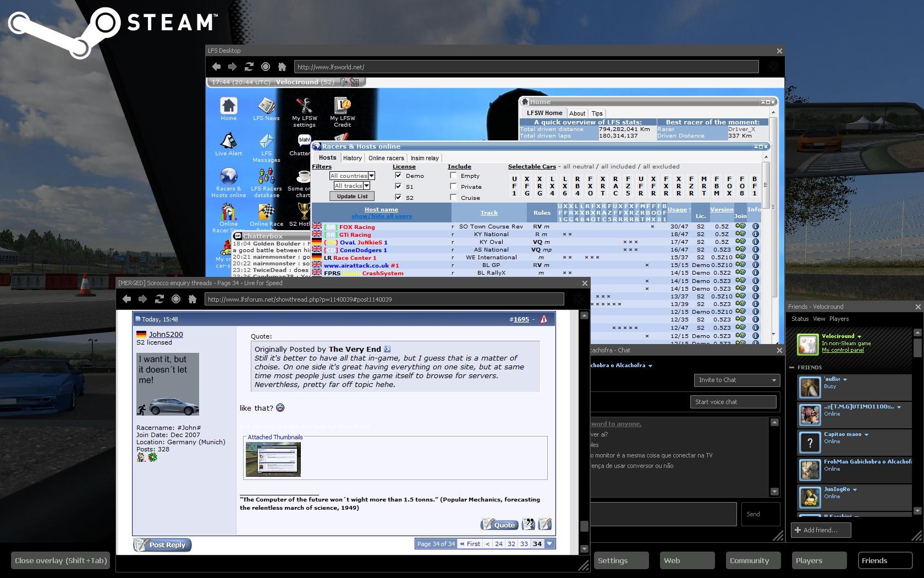The width and height of the screenshot is (924, 578).
Task: Click Start voice chat button
Action: pyautogui.click(x=733, y=402)
